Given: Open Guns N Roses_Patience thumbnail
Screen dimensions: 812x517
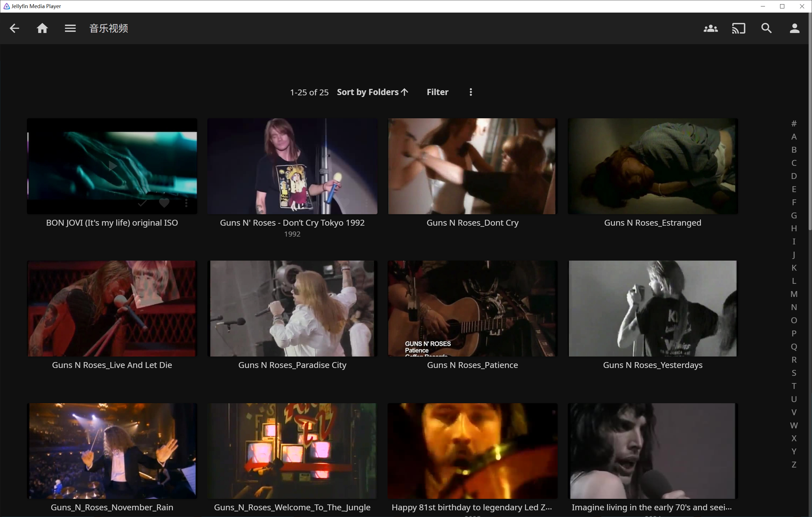Looking at the screenshot, I should (472, 308).
